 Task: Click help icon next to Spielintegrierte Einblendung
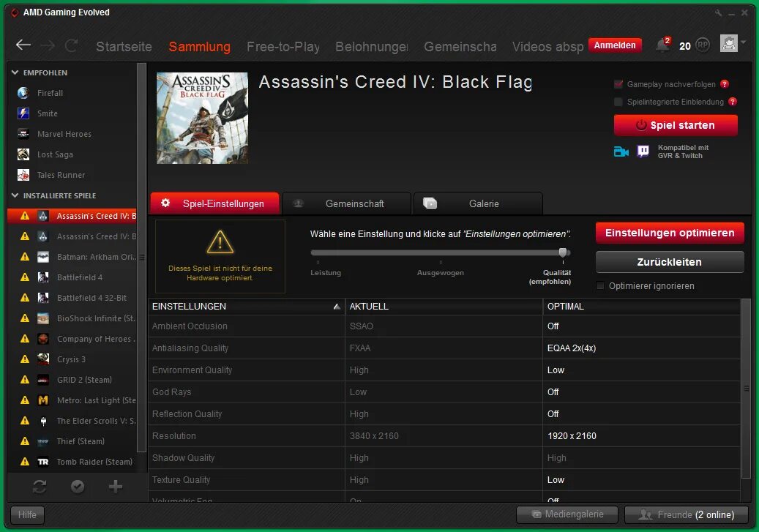(x=733, y=102)
